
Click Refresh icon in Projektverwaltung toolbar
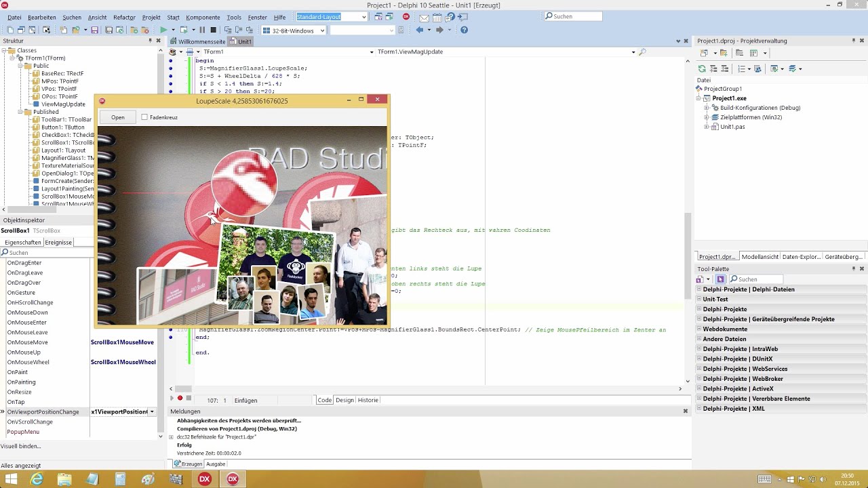click(x=702, y=68)
